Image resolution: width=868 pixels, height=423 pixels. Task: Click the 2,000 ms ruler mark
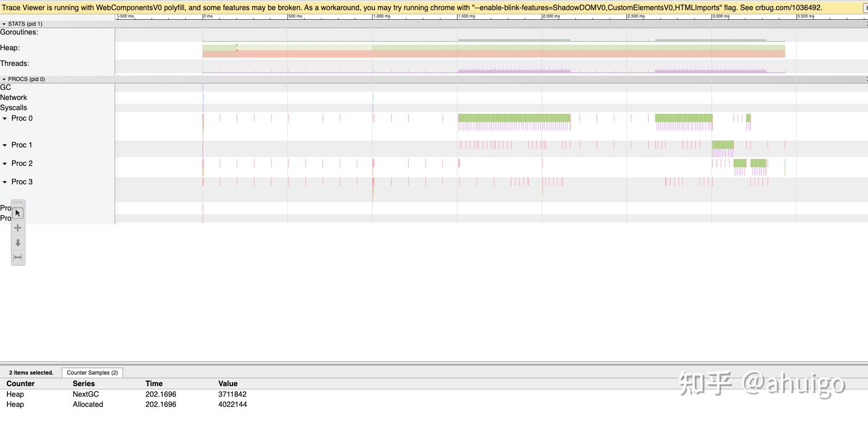click(551, 17)
